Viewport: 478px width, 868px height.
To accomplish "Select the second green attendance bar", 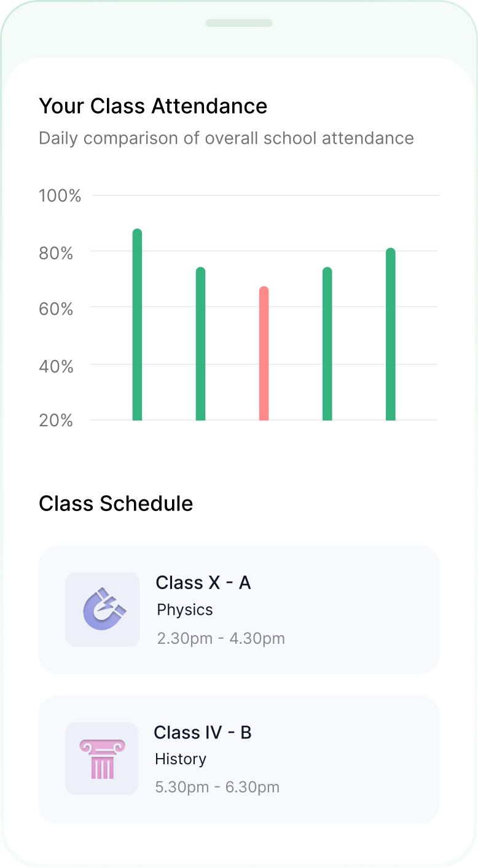I will tap(200, 344).
